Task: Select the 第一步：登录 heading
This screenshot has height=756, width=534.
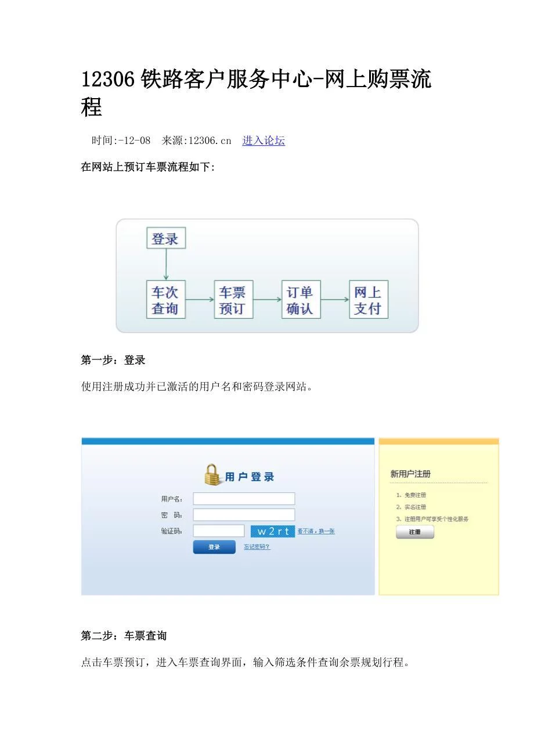Action: coord(113,361)
